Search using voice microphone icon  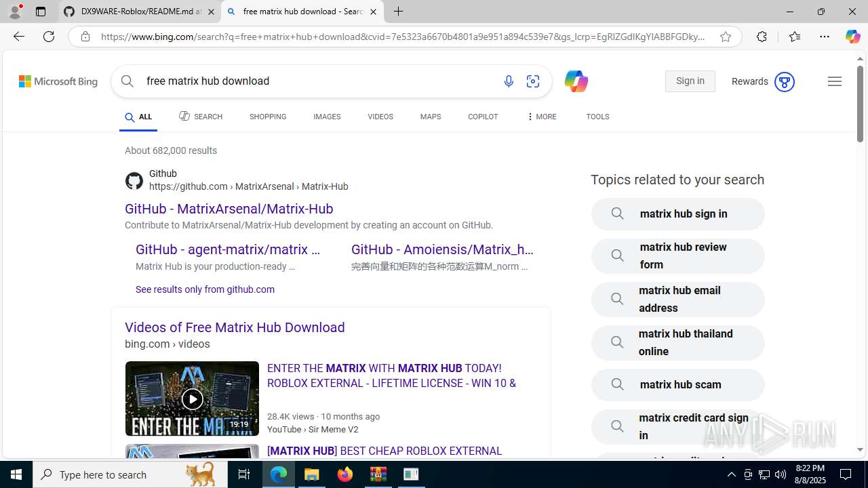(x=509, y=81)
